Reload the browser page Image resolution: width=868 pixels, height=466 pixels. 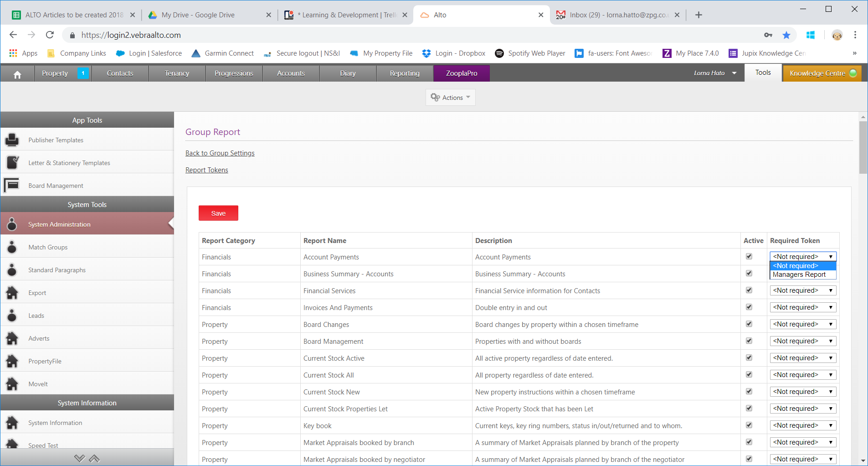coord(50,35)
